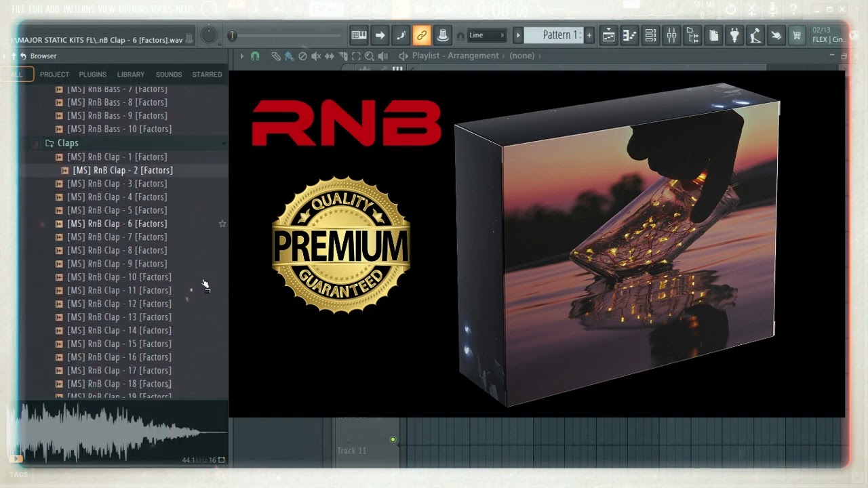The image size is (868, 488).
Task: Star the RnB Clap - 6 sample
Action: tap(222, 224)
